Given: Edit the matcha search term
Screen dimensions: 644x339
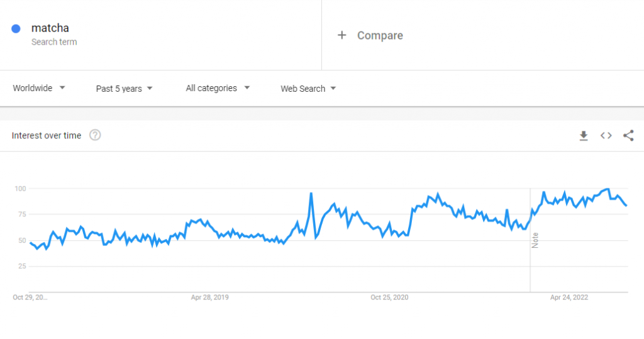Looking at the screenshot, I should [x=50, y=28].
